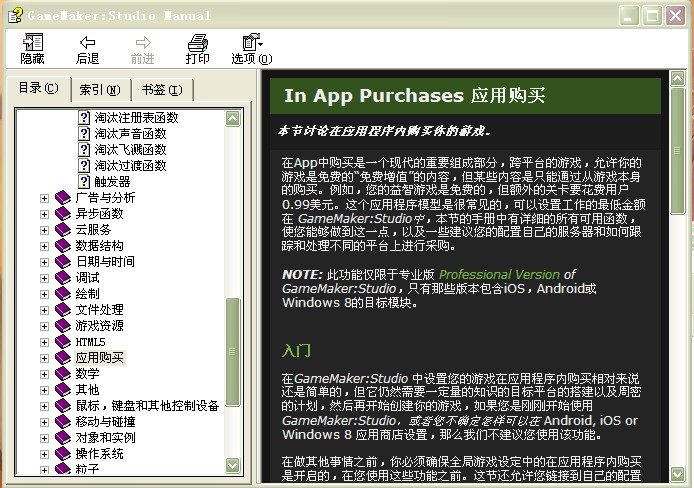Click the book icon for 调试
The image size is (694, 488).
(x=63, y=278)
